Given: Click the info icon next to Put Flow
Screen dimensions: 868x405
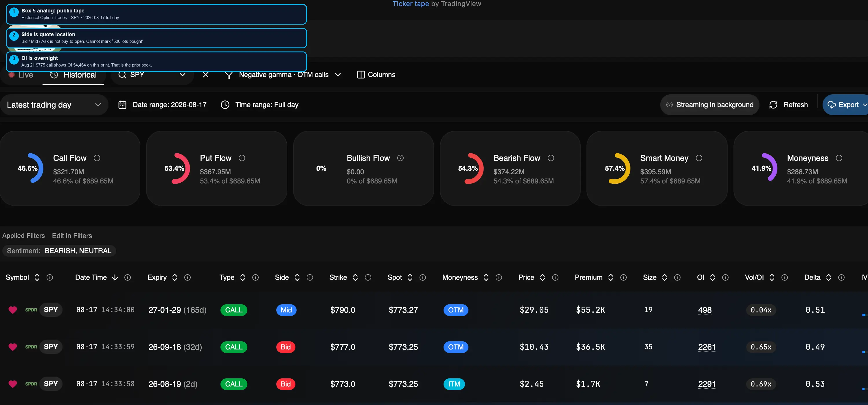Looking at the screenshot, I should pos(242,158).
